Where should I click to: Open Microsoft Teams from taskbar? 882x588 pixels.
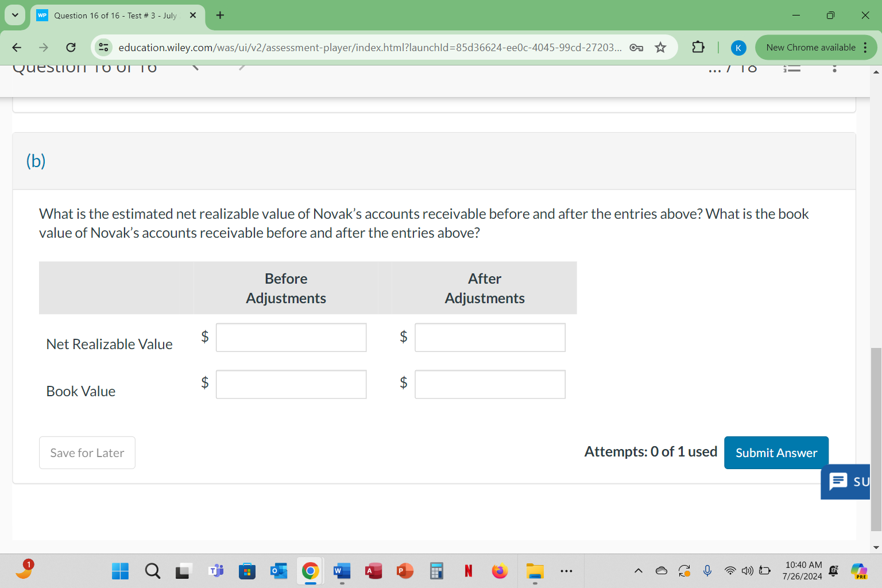216,571
